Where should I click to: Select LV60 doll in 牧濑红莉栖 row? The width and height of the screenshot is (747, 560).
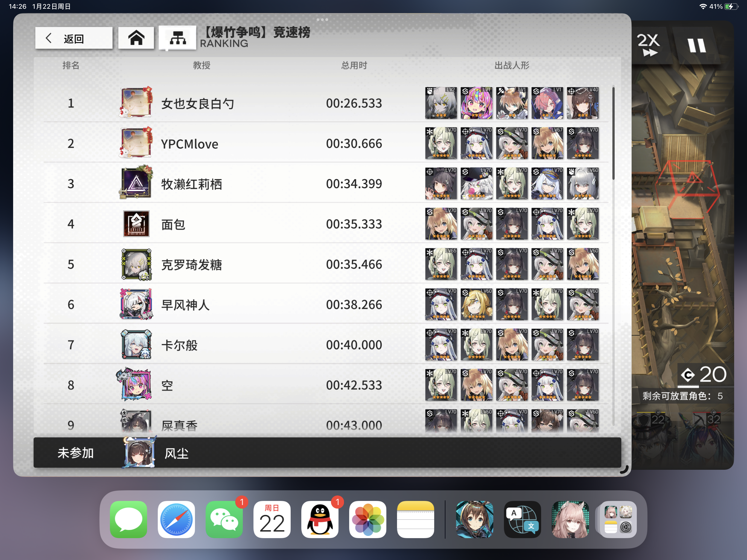click(x=583, y=183)
